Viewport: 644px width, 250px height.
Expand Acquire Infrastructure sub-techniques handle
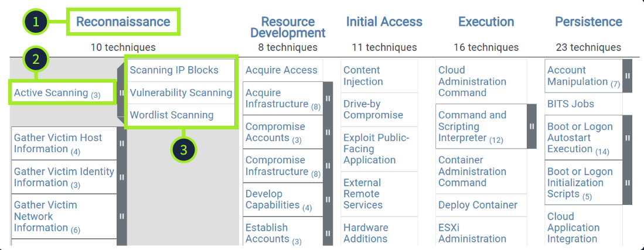click(328, 98)
